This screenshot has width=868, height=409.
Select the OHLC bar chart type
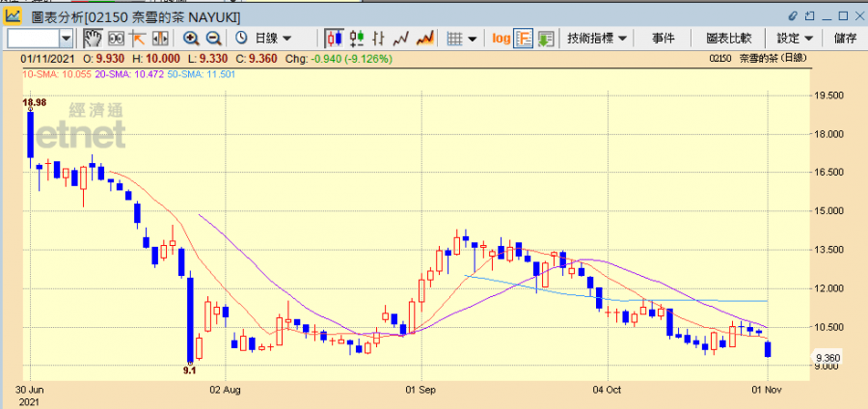coord(379,39)
